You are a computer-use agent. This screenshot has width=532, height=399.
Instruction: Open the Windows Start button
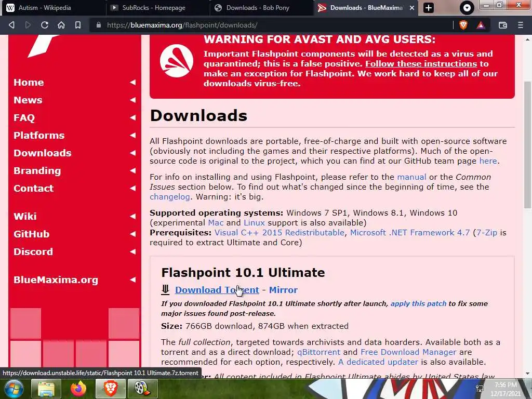12,389
